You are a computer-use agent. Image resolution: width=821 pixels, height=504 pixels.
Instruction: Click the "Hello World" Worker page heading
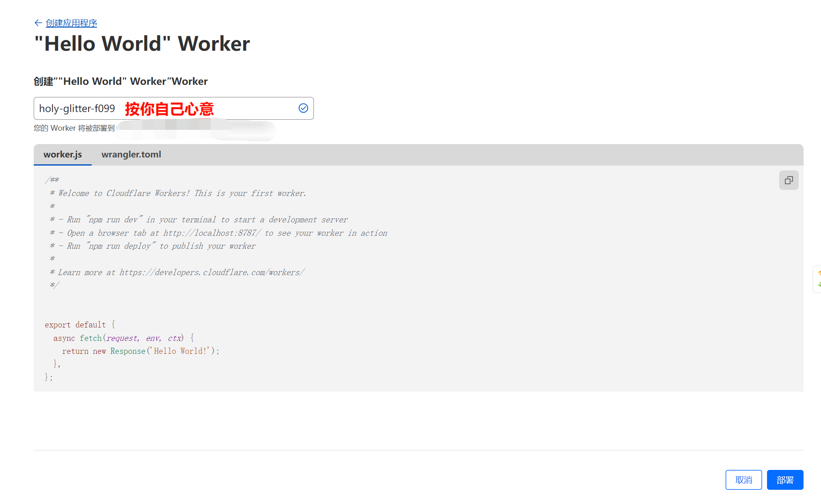(x=142, y=43)
